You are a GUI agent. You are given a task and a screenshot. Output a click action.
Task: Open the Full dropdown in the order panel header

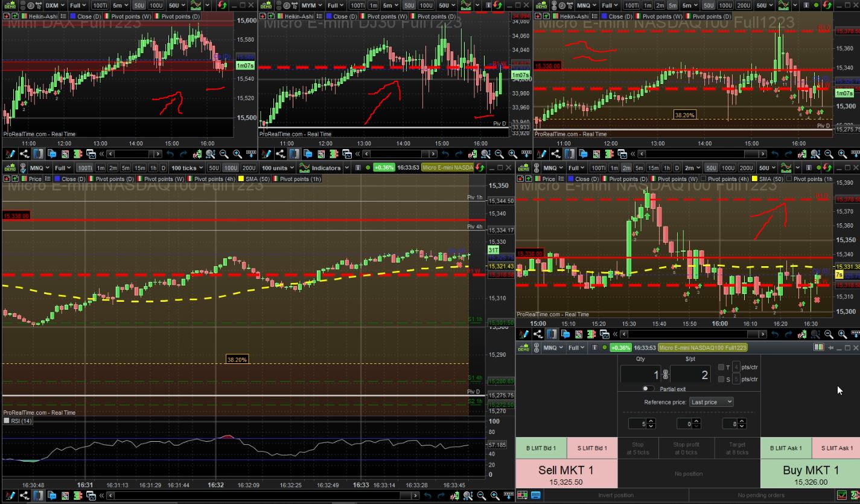point(576,348)
